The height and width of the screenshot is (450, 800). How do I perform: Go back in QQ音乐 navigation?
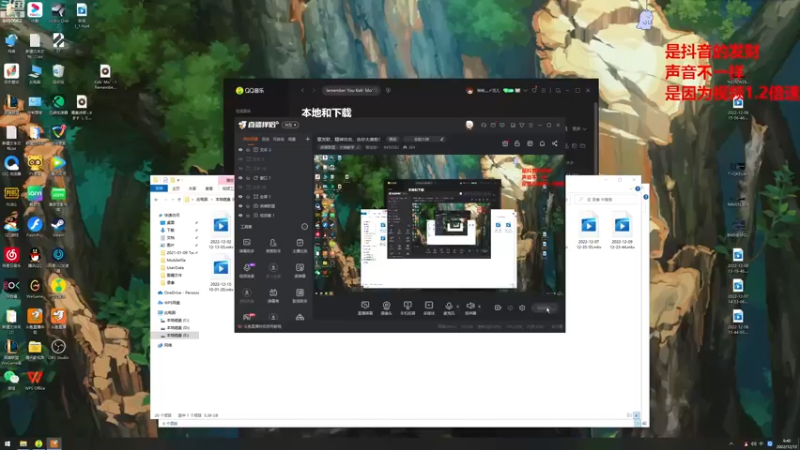[302, 90]
